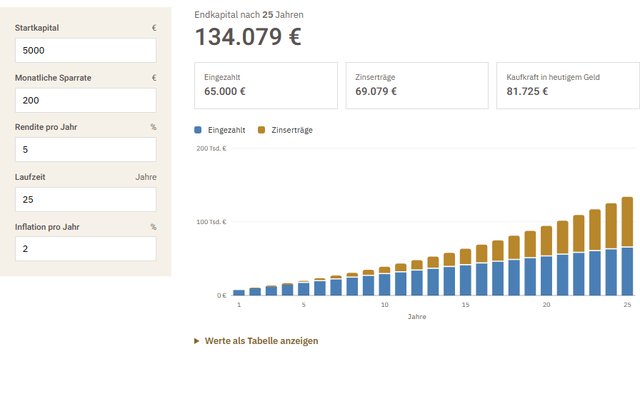Click the year 5 chart bar
This screenshot has height=400, width=640.
coord(304,288)
